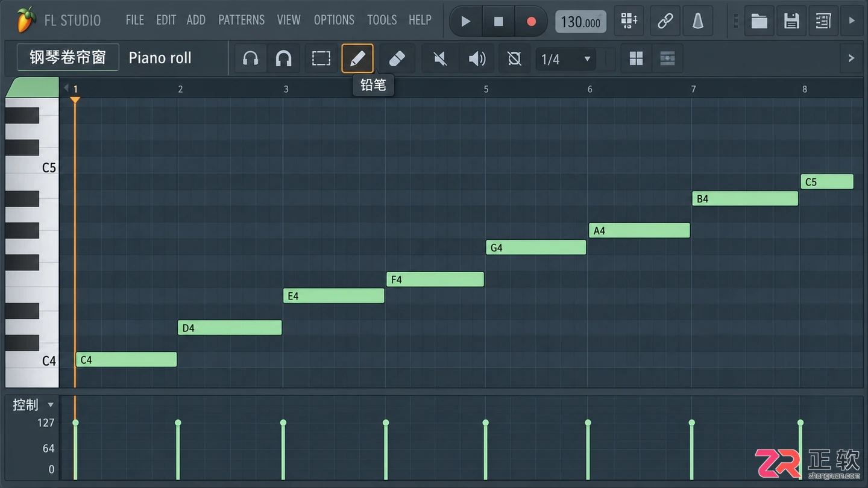This screenshot has width=868, height=488.
Task: Toggle the muted speaker tool
Action: [440, 58]
